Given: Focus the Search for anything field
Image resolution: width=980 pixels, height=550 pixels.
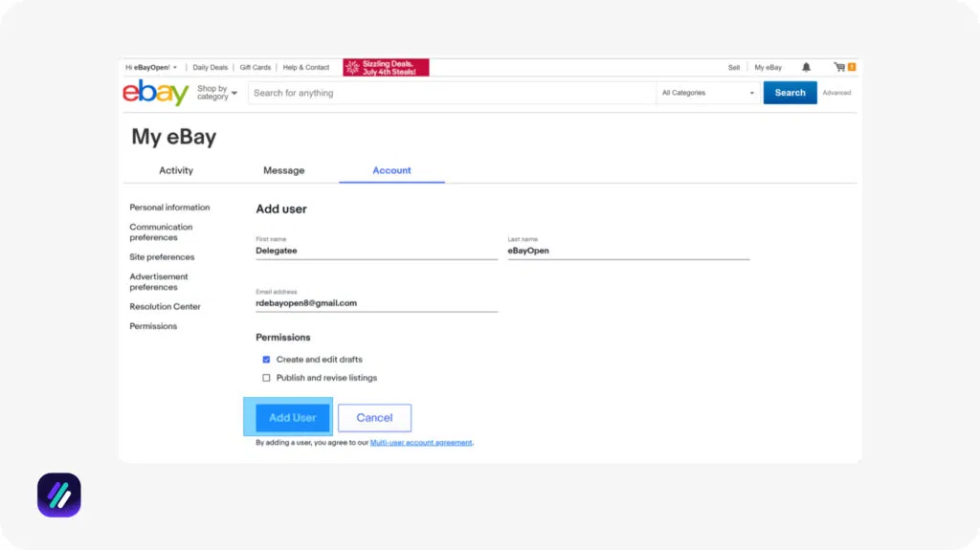Looking at the screenshot, I should 452,93.
